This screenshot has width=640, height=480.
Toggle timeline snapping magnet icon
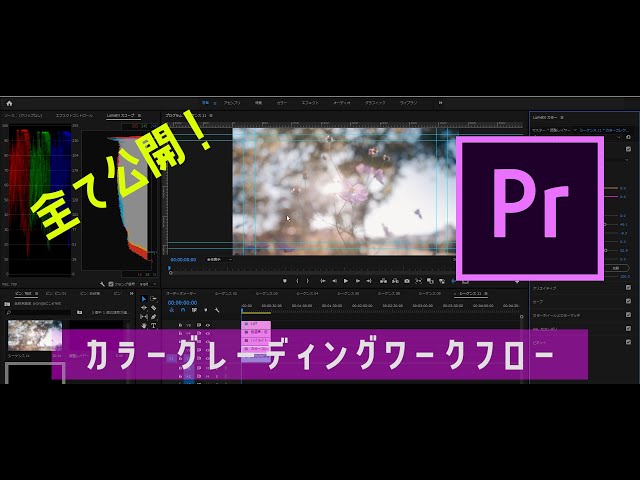pos(183,310)
